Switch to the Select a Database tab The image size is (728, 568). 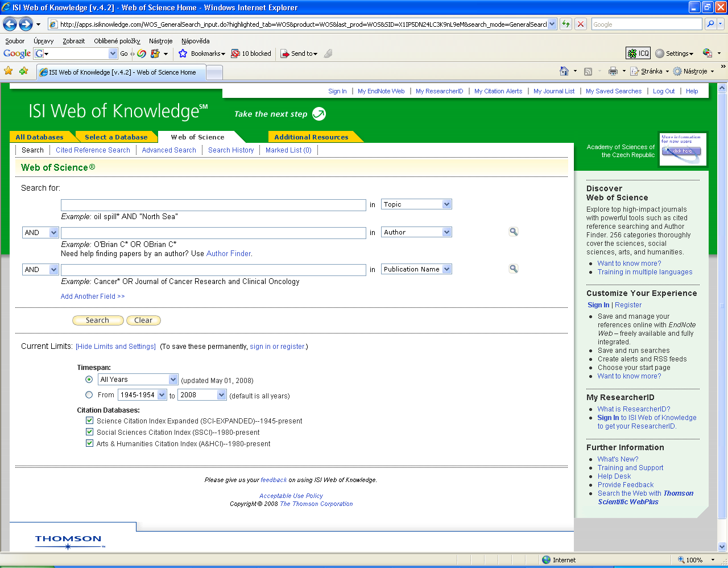point(116,137)
